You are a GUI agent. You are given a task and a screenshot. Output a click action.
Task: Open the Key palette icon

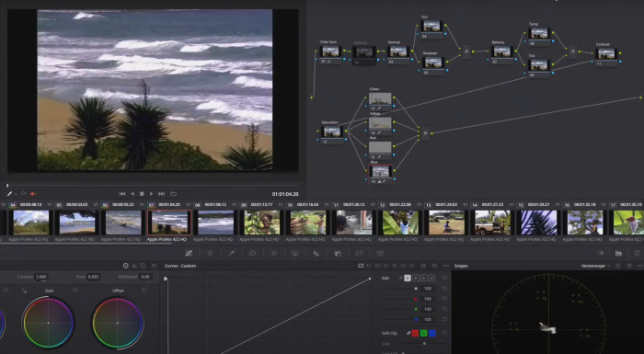pyautogui.click(x=338, y=254)
